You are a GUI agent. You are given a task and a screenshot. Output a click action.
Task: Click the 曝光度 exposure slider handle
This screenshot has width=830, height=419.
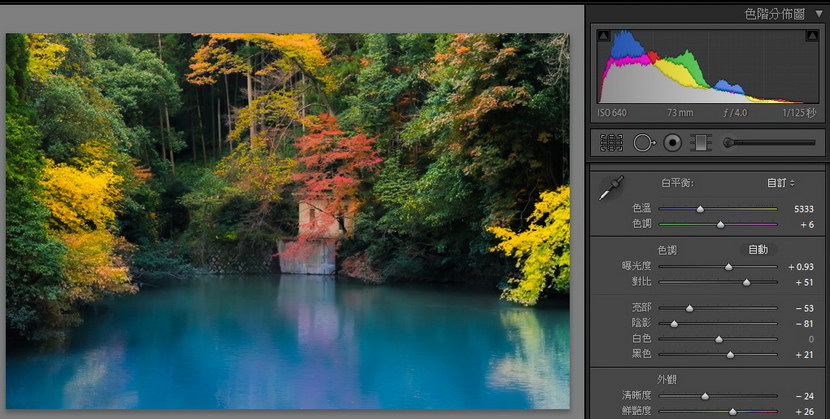coord(729,267)
